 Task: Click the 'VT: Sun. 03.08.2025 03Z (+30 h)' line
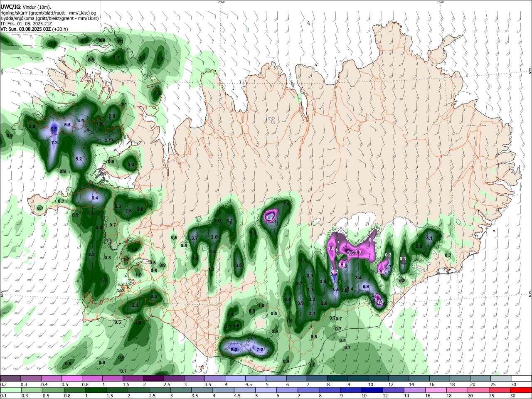[x=34, y=29]
